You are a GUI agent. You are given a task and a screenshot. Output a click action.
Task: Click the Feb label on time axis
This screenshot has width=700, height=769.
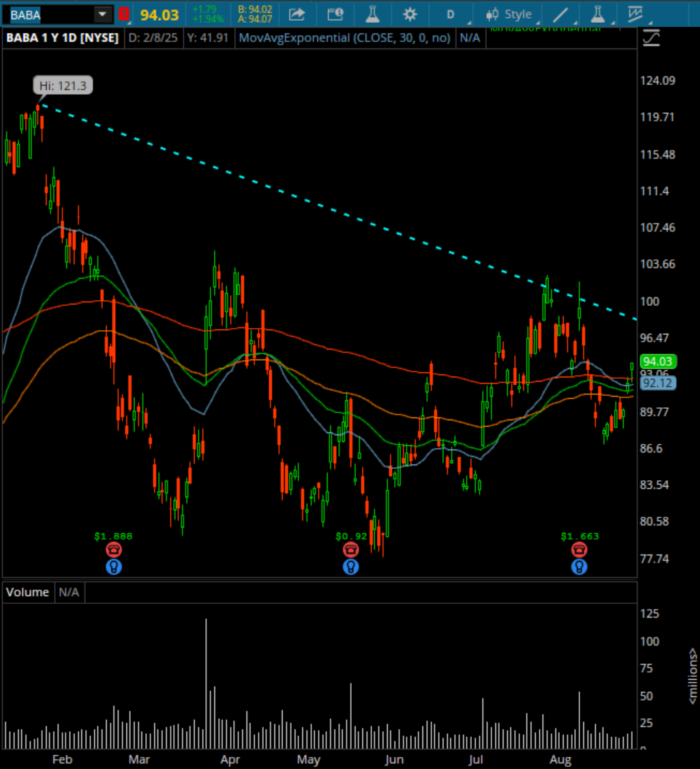point(62,760)
